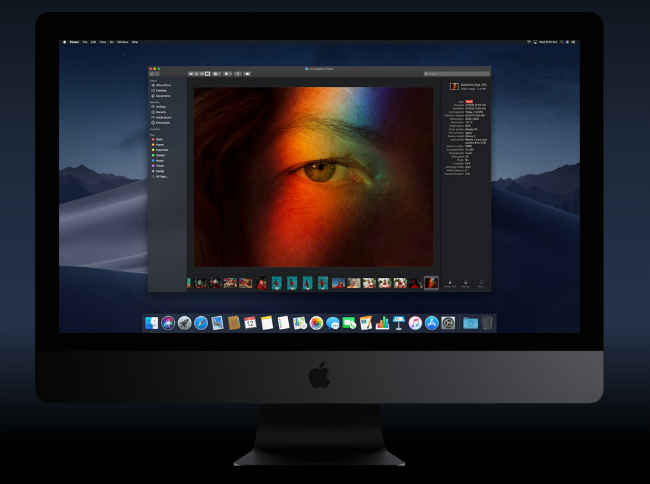Open Photos from the Dock

[316, 323]
